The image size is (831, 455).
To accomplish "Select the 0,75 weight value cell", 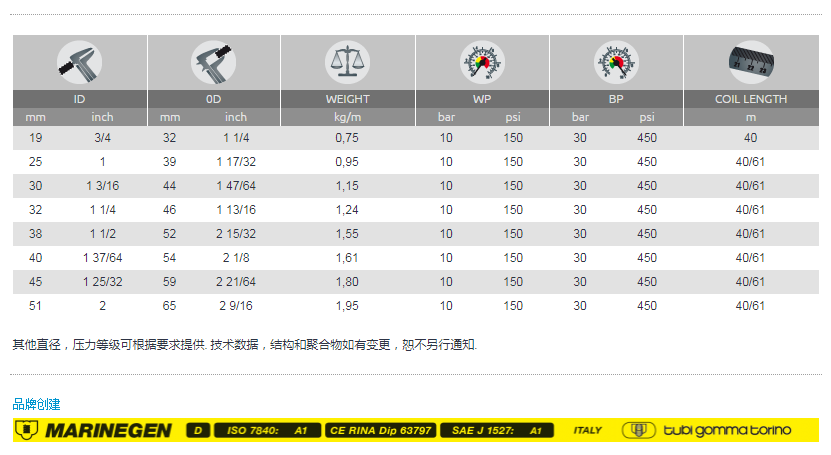I will [347, 138].
